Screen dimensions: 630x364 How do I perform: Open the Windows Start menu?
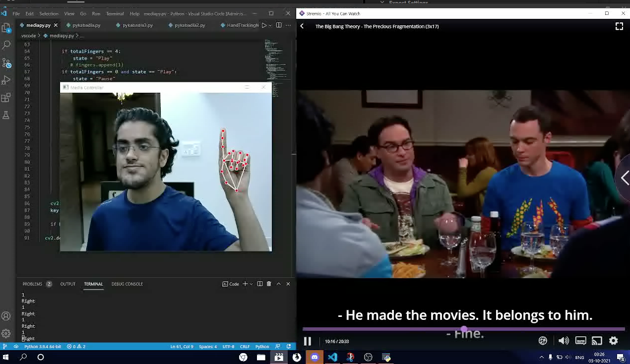click(x=6, y=357)
